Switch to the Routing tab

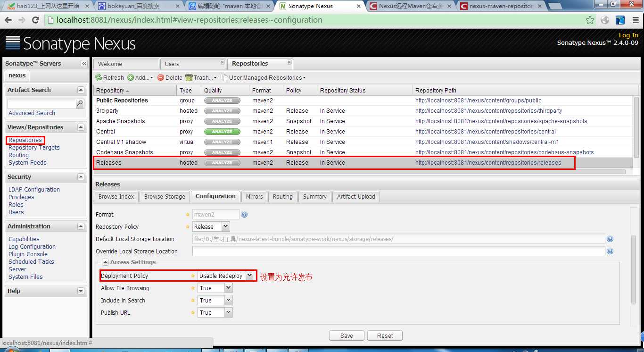(283, 196)
